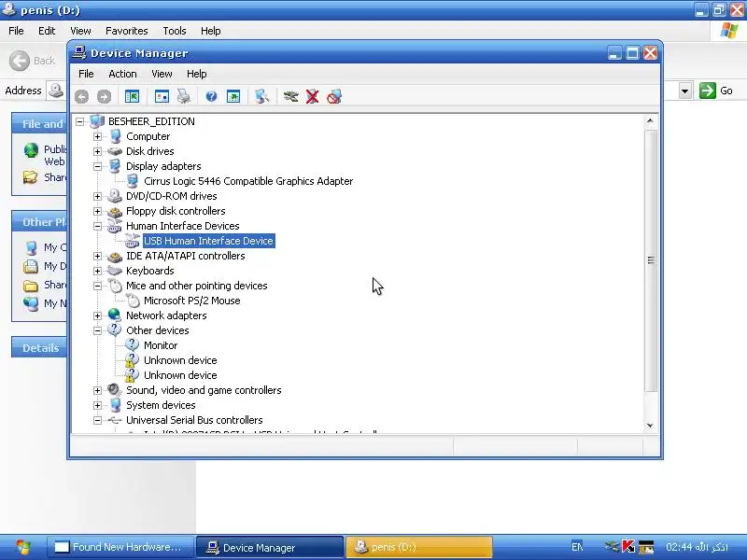Expand the Disk drives node
Screen dimensions: 747x560
click(97, 151)
